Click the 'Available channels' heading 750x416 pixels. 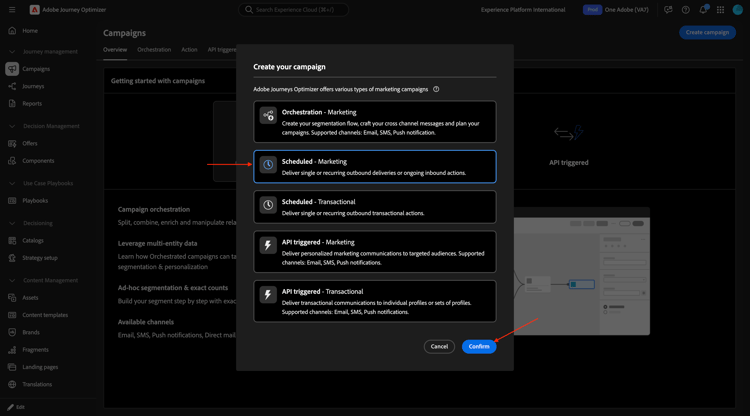pos(146,322)
